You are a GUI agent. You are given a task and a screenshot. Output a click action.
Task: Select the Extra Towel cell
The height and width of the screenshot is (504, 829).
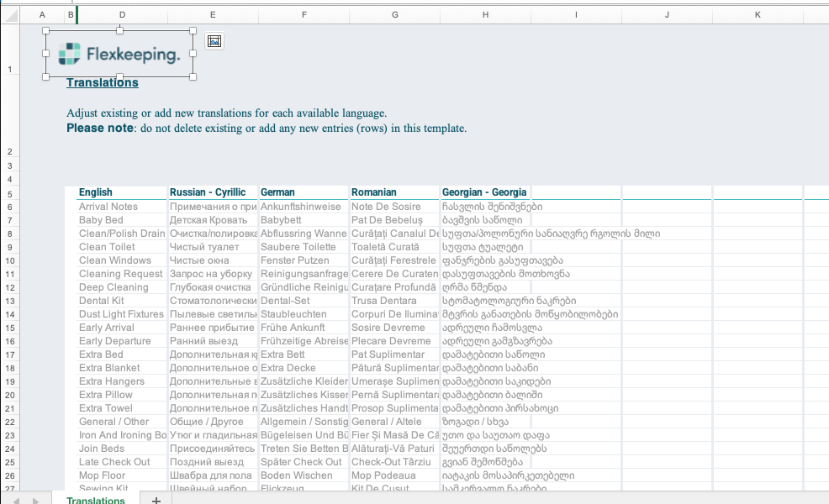[122, 408]
